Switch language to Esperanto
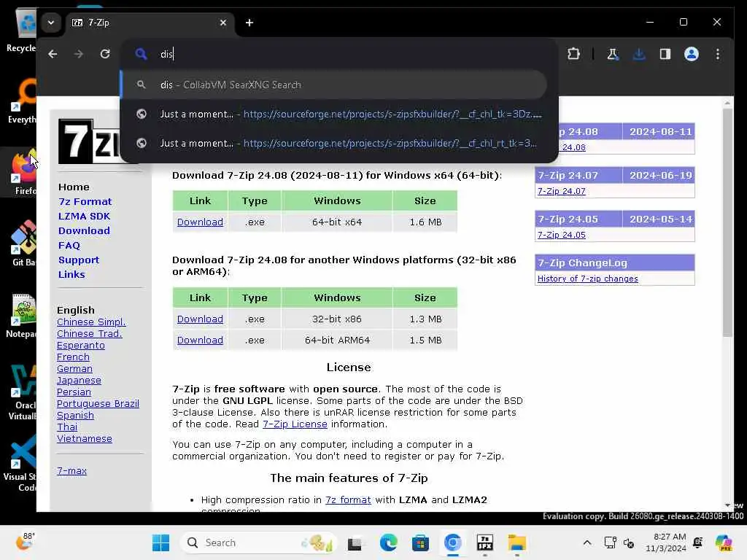This screenshot has width=747, height=560. click(80, 345)
